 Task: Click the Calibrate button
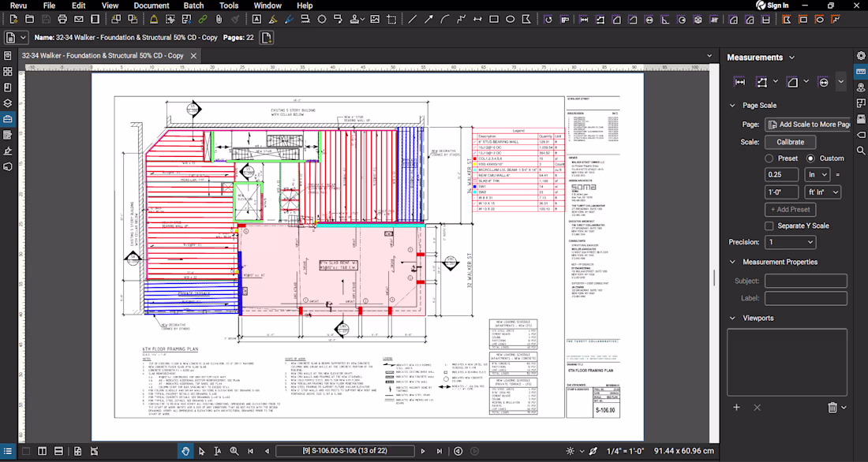pos(790,142)
